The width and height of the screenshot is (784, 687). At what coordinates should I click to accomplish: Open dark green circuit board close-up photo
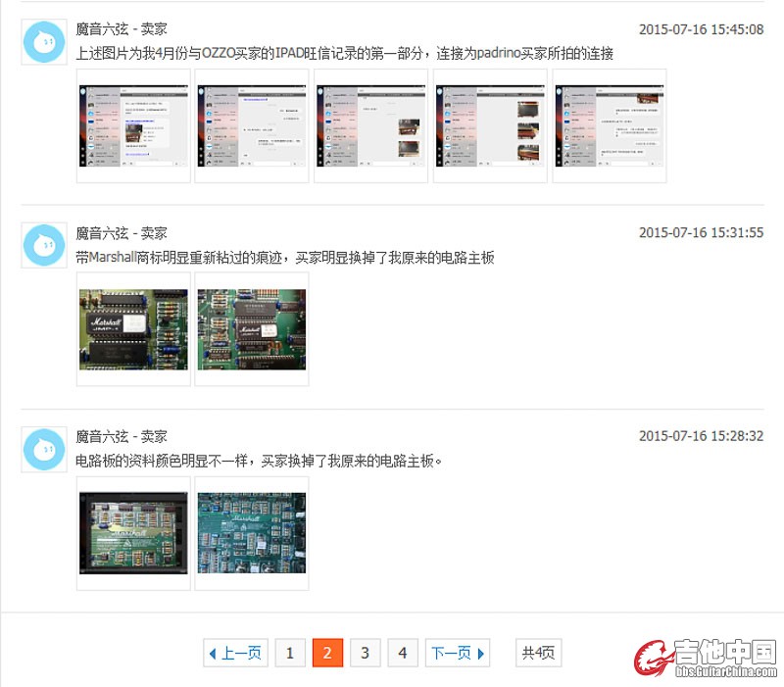click(252, 533)
